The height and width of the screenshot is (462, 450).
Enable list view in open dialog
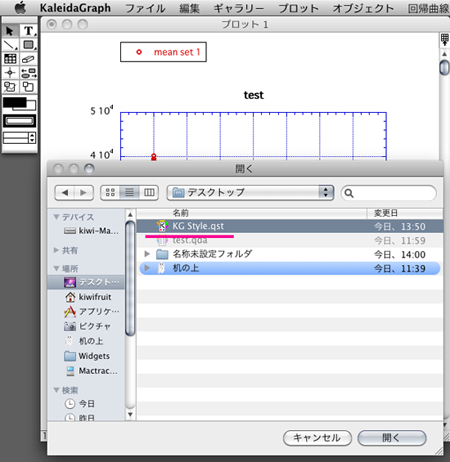[129, 192]
